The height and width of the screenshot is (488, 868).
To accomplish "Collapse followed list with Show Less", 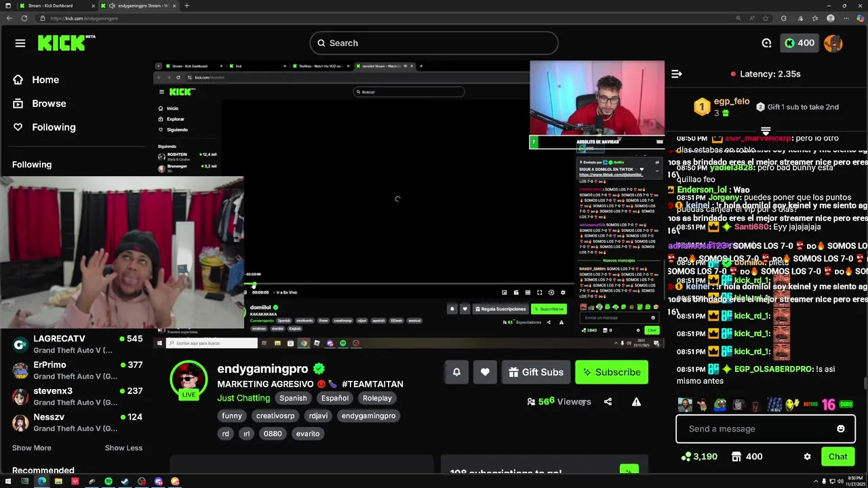I will click(123, 448).
